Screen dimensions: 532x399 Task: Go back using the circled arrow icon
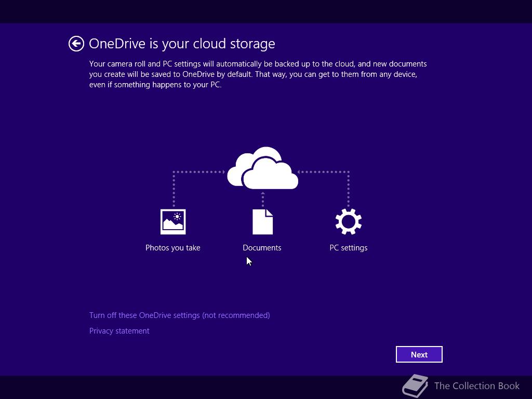76,44
